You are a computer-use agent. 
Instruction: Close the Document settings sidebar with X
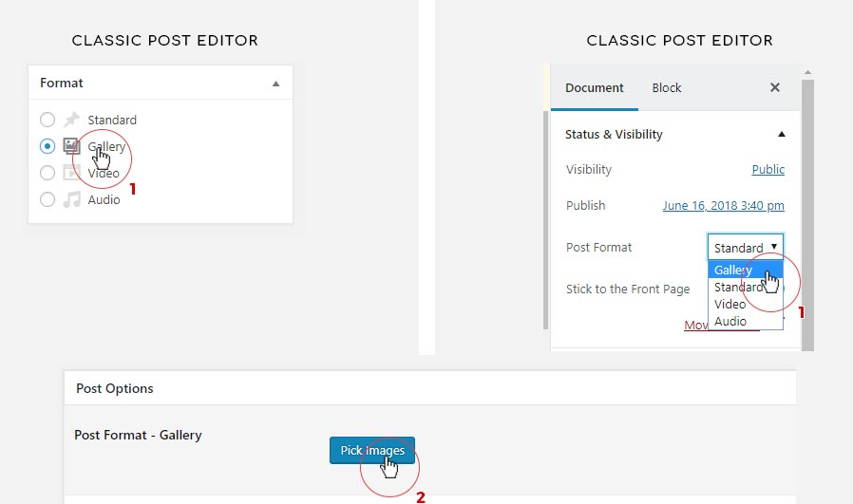(x=774, y=87)
